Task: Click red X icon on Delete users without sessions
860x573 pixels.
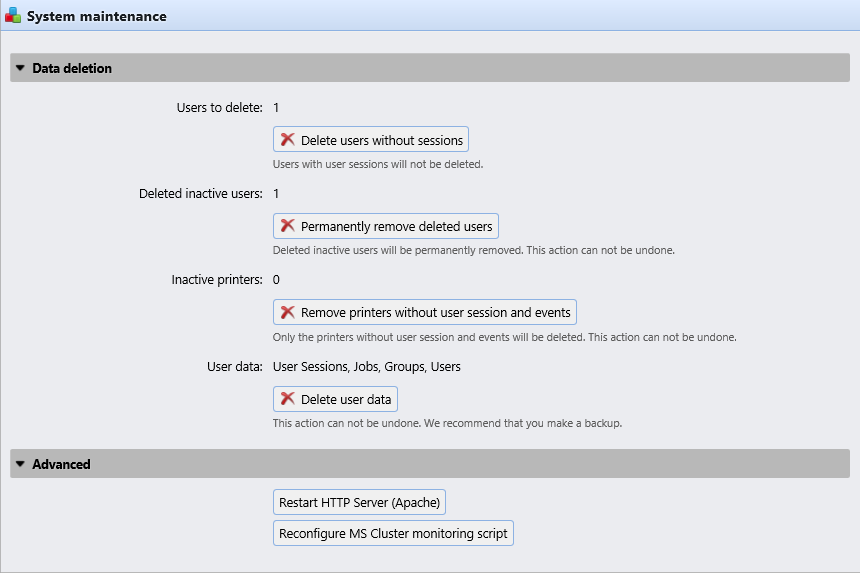Action: click(x=288, y=140)
